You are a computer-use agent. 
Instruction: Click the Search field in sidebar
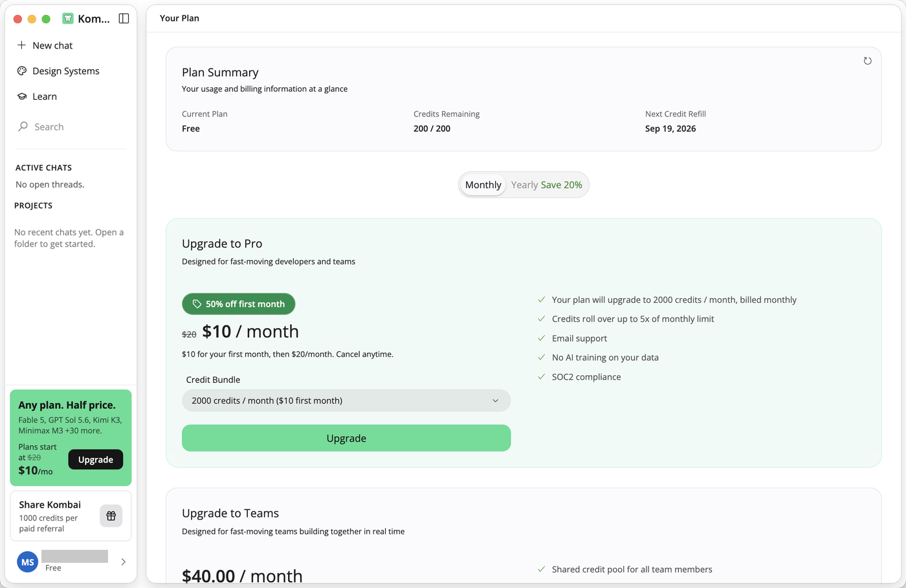point(71,127)
